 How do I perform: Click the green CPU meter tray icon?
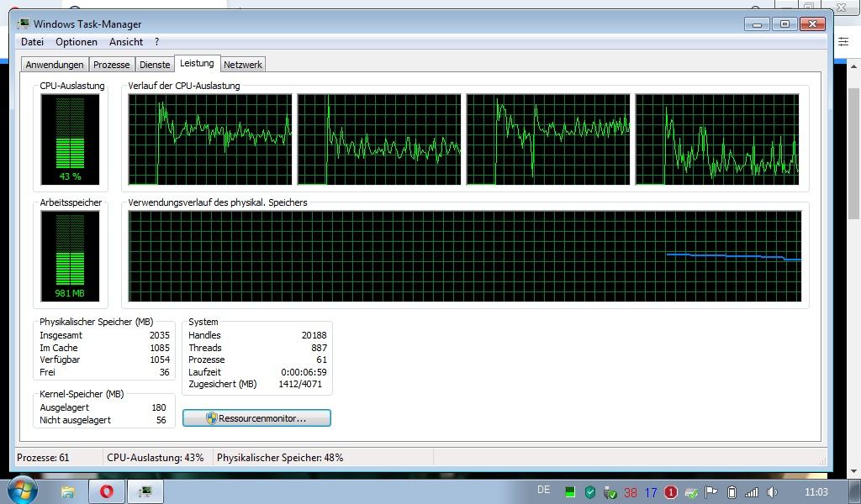pyautogui.click(x=569, y=492)
